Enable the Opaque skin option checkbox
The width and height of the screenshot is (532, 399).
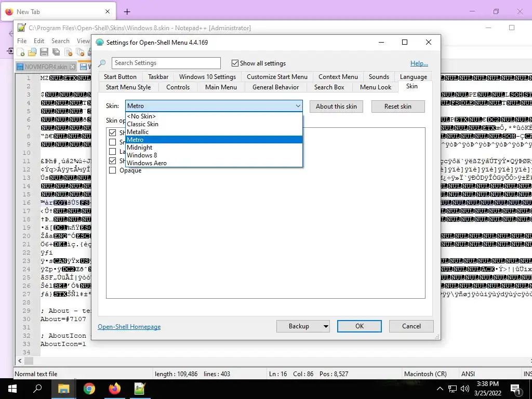[112, 170]
